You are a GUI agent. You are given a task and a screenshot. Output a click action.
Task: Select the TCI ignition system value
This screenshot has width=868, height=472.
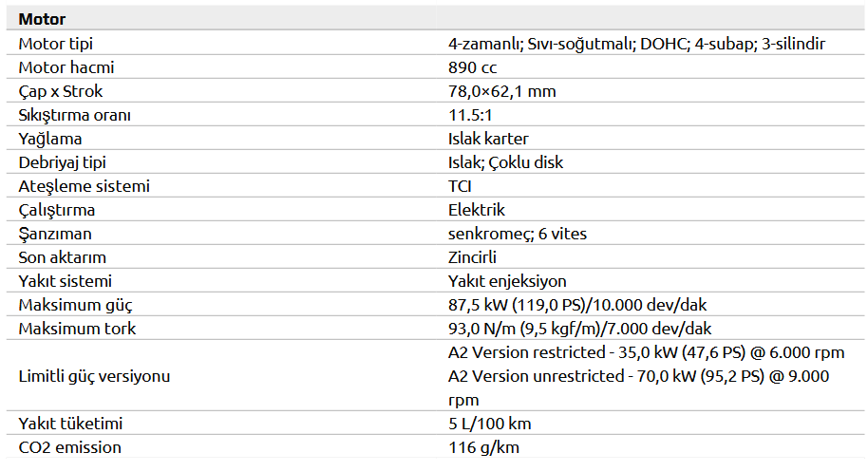(461, 186)
